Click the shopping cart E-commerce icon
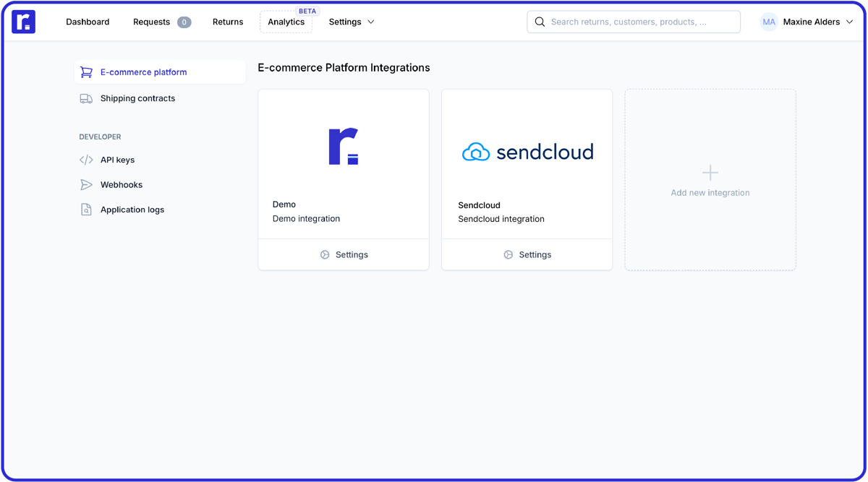 [x=86, y=72]
